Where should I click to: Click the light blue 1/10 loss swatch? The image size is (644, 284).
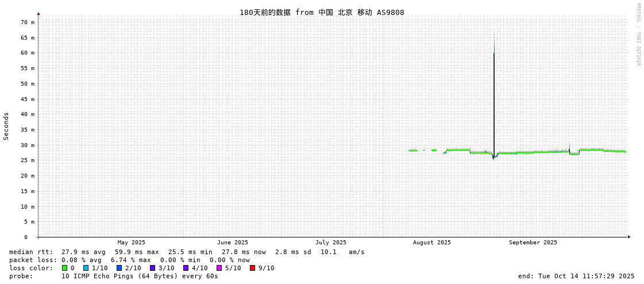coord(86,268)
